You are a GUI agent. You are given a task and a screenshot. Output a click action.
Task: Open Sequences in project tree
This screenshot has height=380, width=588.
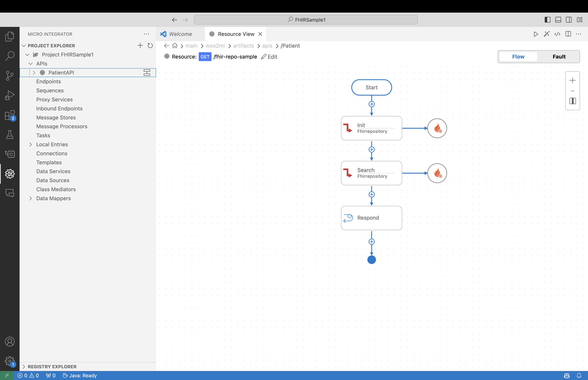(x=50, y=90)
